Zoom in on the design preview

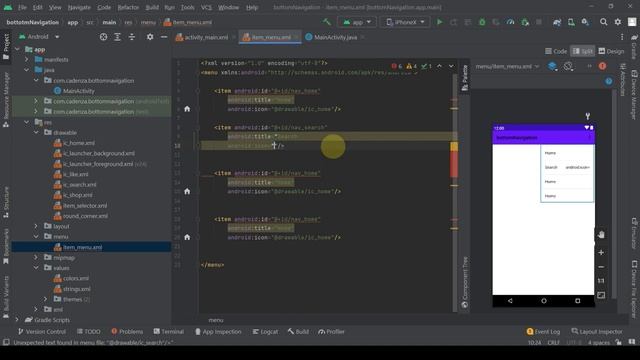click(x=601, y=253)
